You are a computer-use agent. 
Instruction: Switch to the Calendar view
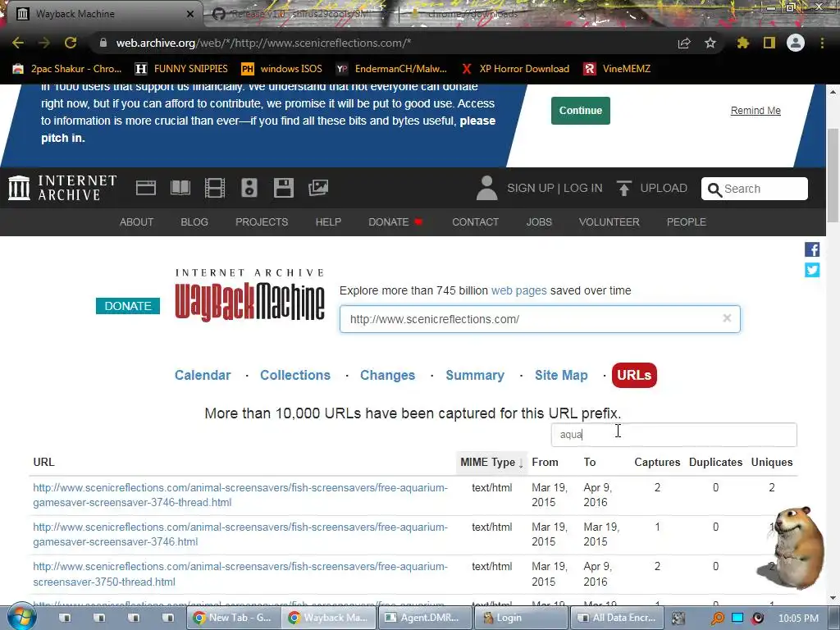pyautogui.click(x=203, y=375)
